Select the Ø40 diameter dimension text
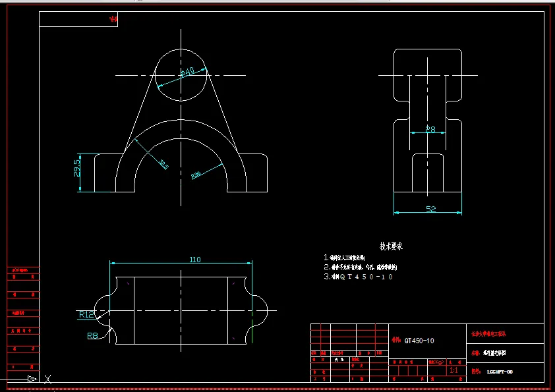 tap(188, 72)
